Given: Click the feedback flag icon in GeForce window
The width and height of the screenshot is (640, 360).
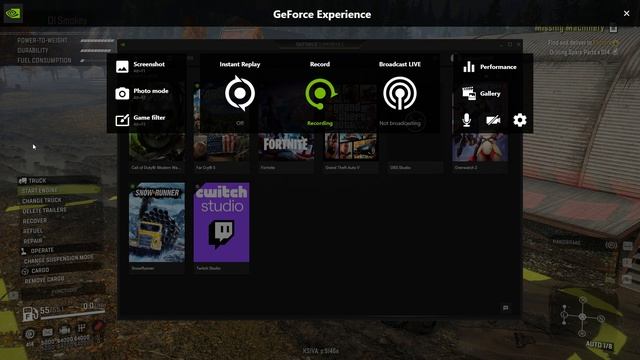Looking at the screenshot, I should pos(505,308).
